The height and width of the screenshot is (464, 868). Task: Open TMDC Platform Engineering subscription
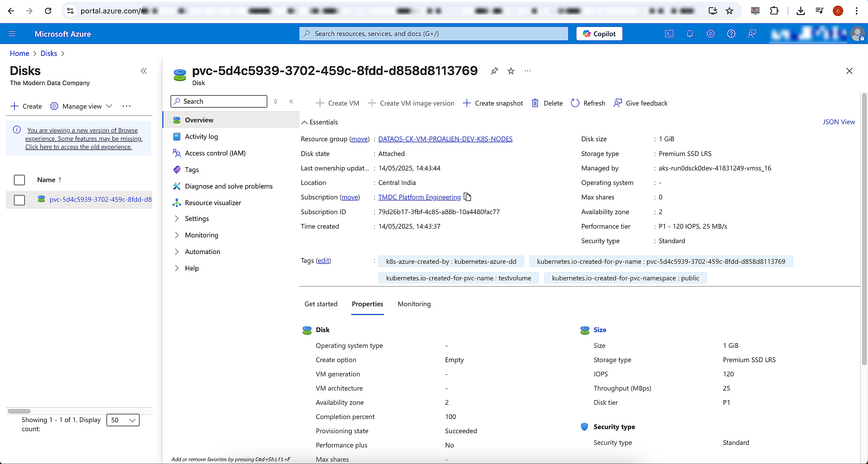click(419, 197)
